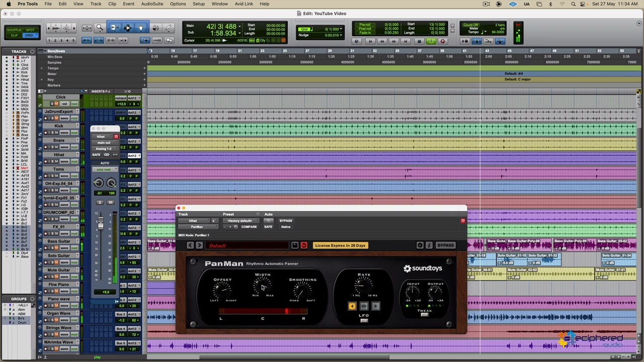Screen dimensions: 644x362
Task: Select Memory Location button 3
Action: click(62, 40)
